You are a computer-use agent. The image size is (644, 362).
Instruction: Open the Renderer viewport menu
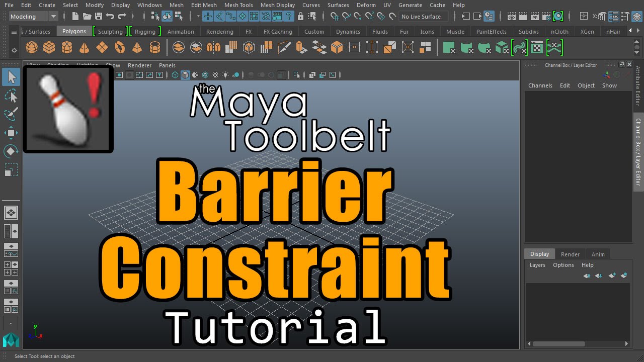pos(139,65)
